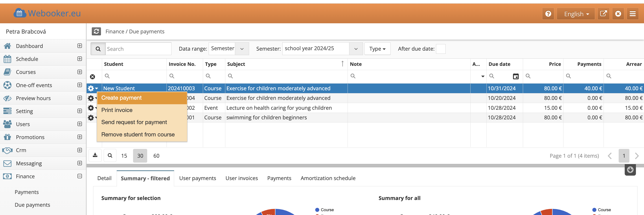Click the Subject column filter field
644x215 pixels.
(x=286, y=76)
